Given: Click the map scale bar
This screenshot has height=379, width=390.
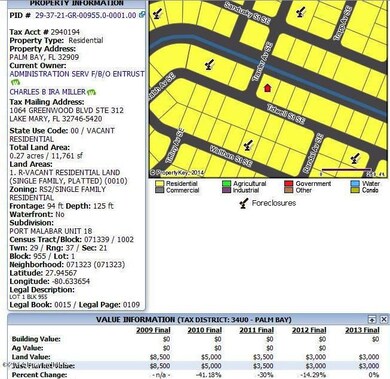Looking at the screenshot, I should (x=347, y=171).
